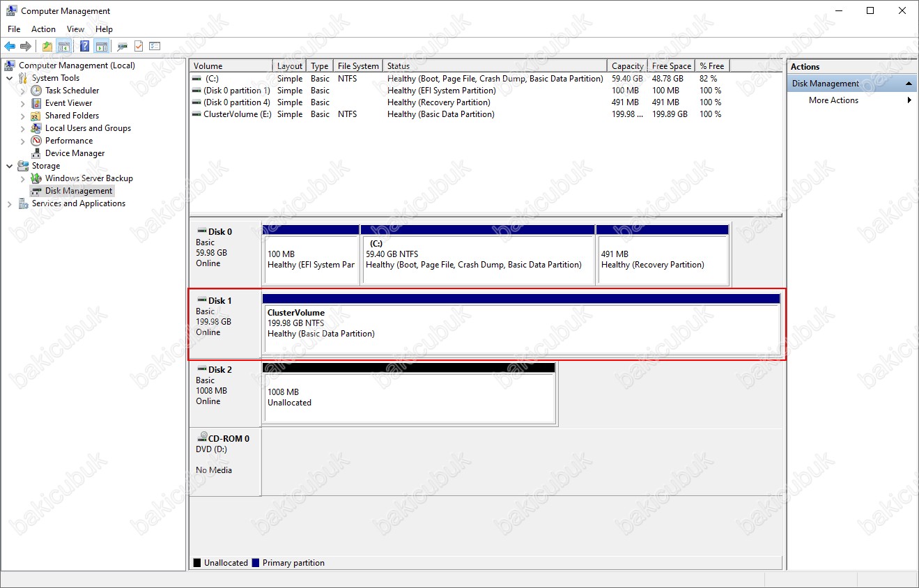Open Help via the blue question-mark icon
Viewport: 919px width, 588px height.
click(x=84, y=47)
